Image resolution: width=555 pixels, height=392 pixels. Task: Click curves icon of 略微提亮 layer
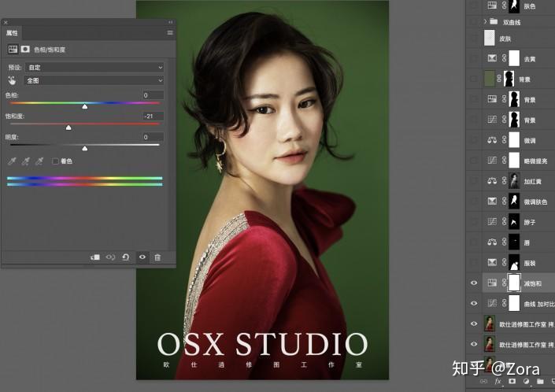[492, 161]
